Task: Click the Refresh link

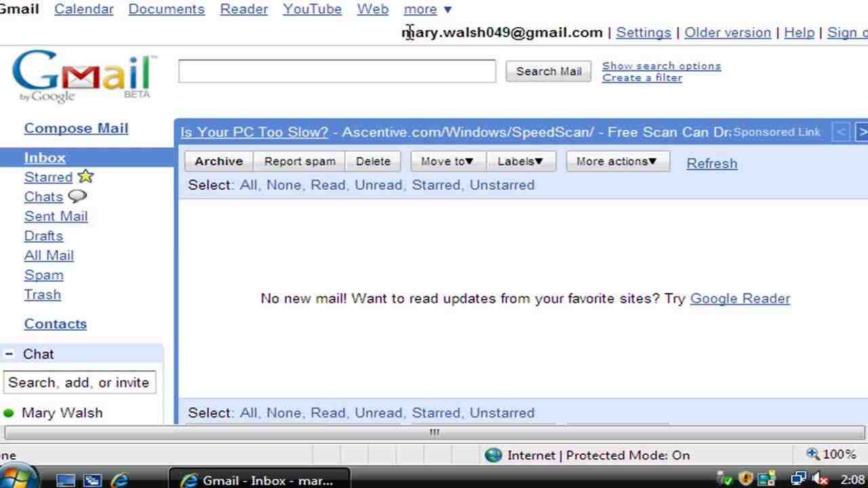Action: (x=711, y=163)
